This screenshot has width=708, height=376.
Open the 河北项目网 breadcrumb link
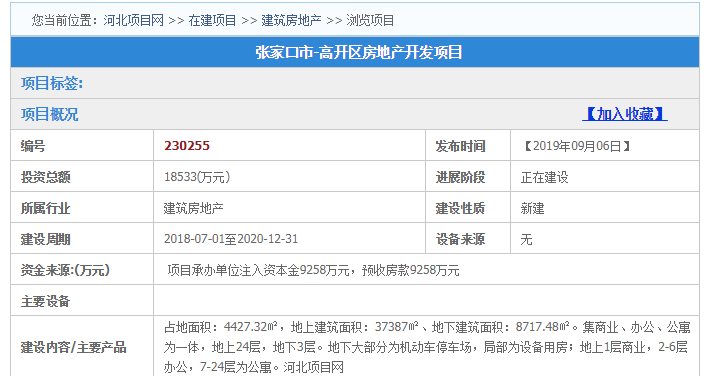[x=133, y=20]
